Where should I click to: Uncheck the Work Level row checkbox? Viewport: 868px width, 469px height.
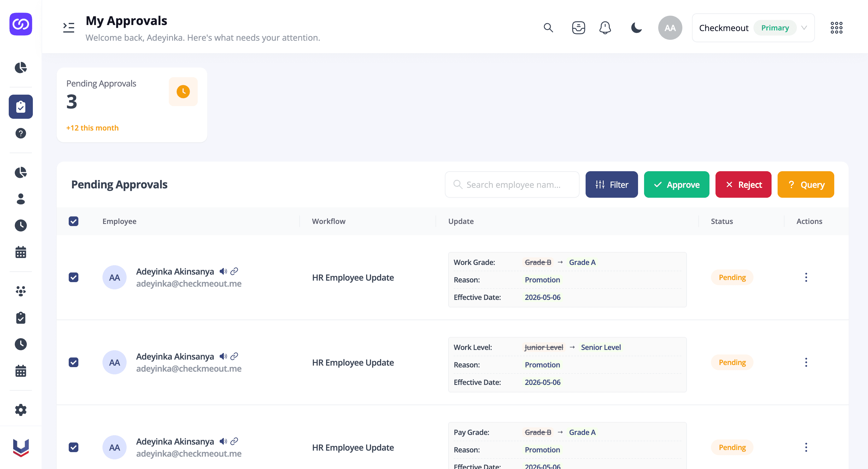pyautogui.click(x=74, y=362)
